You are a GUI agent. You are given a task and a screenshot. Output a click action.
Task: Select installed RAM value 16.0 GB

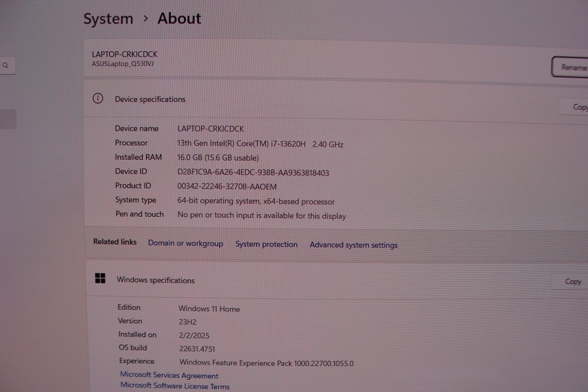[x=218, y=158]
